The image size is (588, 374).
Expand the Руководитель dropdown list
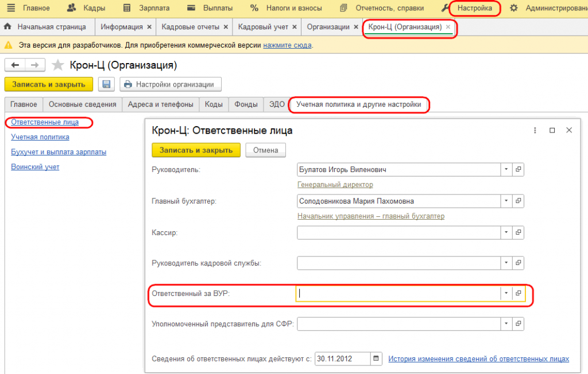tap(506, 169)
